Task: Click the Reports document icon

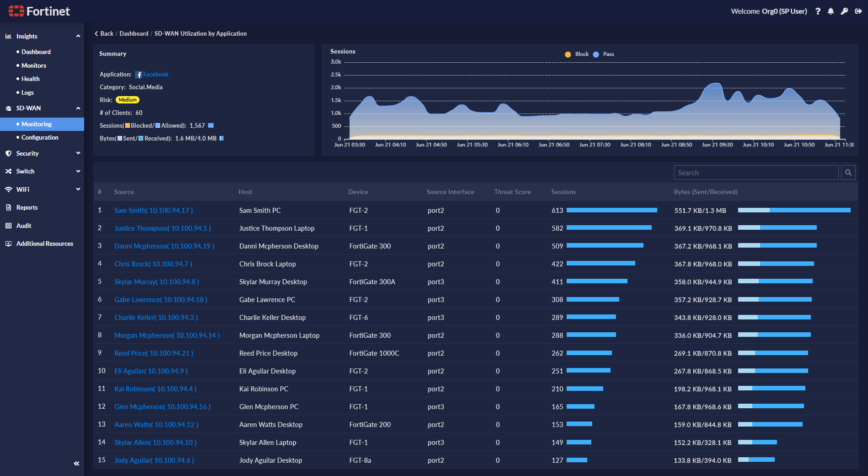Action: (8, 207)
